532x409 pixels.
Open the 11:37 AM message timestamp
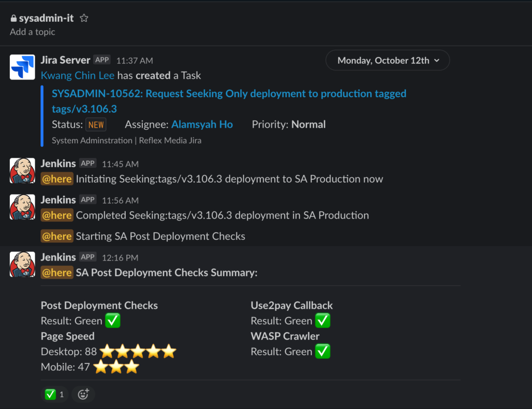click(135, 61)
